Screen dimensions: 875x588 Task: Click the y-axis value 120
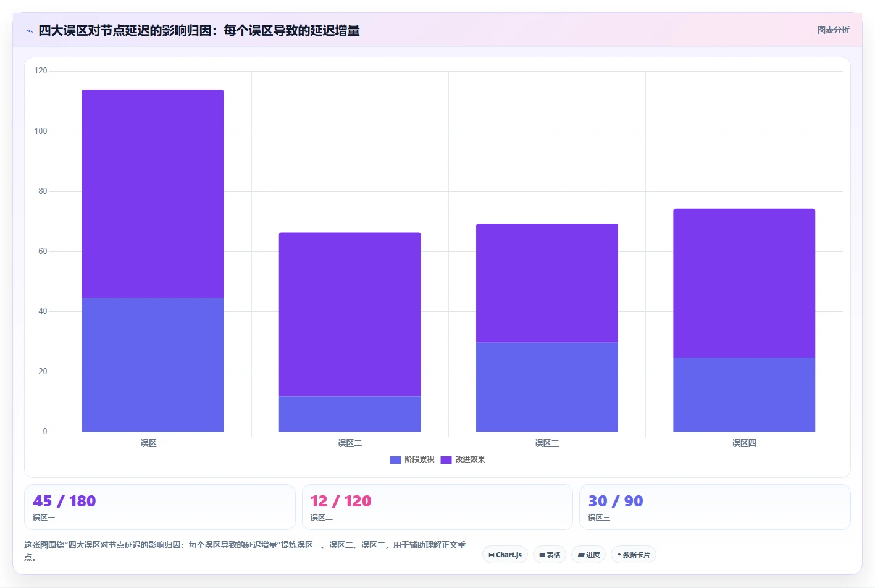(41, 71)
